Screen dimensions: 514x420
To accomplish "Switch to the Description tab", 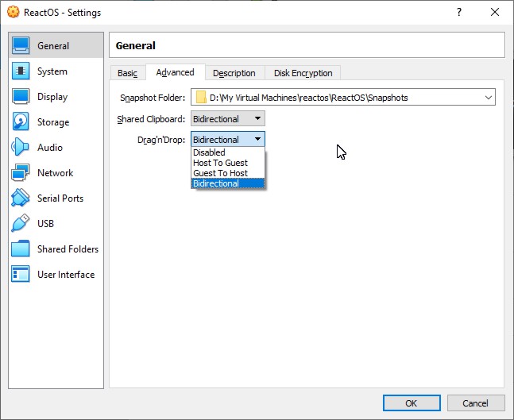I will [234, 73].
